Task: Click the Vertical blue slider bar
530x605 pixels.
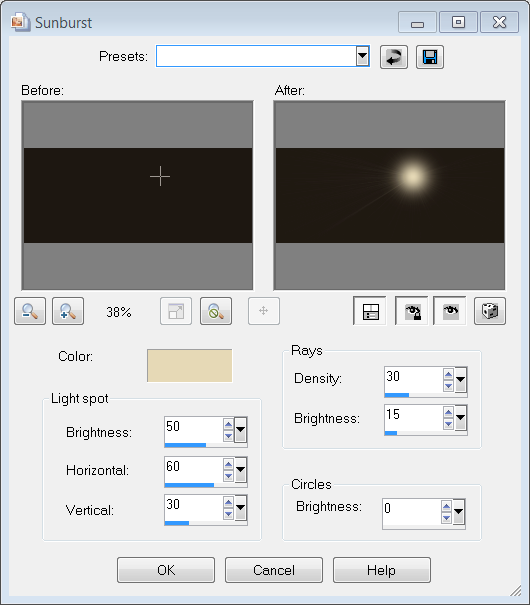Action: pos(177,523)
